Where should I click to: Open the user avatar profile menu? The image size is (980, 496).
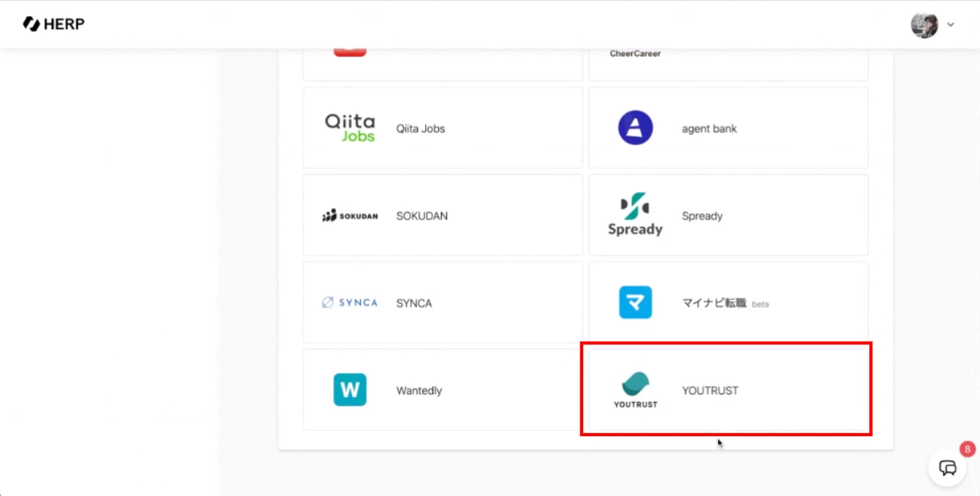(x=925, y=25)
